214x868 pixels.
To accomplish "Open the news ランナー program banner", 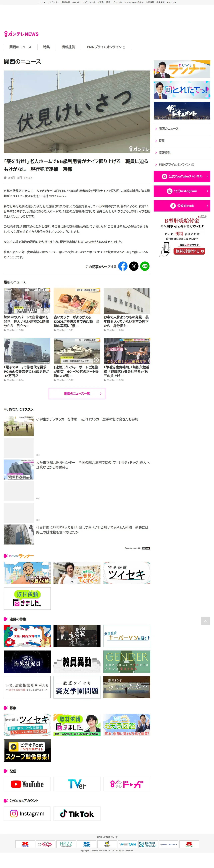I will click(x=182, y=69).
